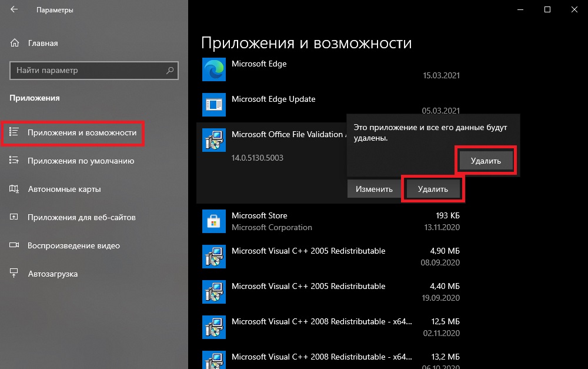This screenshot has width=588, height=369.
Task: Minimize the Параметры window
Action: pyautogui.click(x=520, y=9)
